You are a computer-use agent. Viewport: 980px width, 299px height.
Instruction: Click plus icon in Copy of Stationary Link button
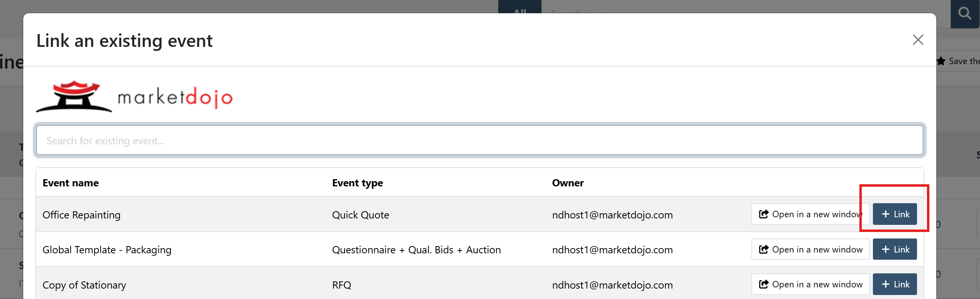[x=886, y=284]
